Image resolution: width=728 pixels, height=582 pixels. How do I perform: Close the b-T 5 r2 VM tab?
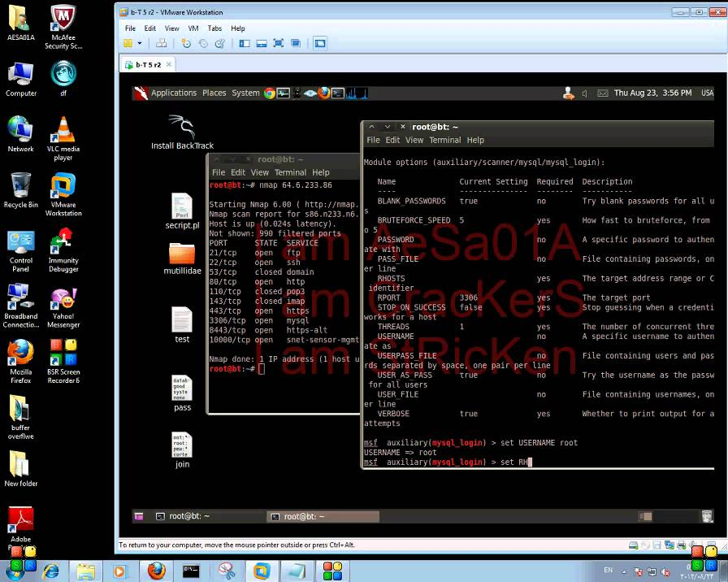168,64
